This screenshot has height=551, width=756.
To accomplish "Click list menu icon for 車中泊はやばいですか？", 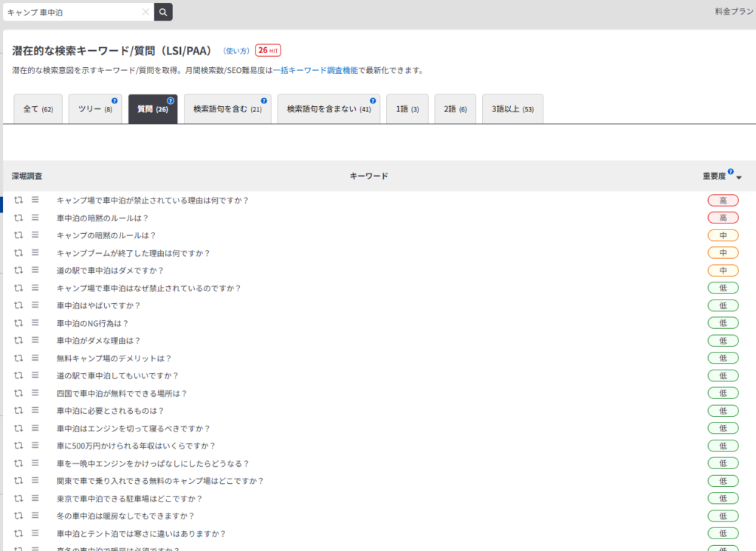I will 35,305.
